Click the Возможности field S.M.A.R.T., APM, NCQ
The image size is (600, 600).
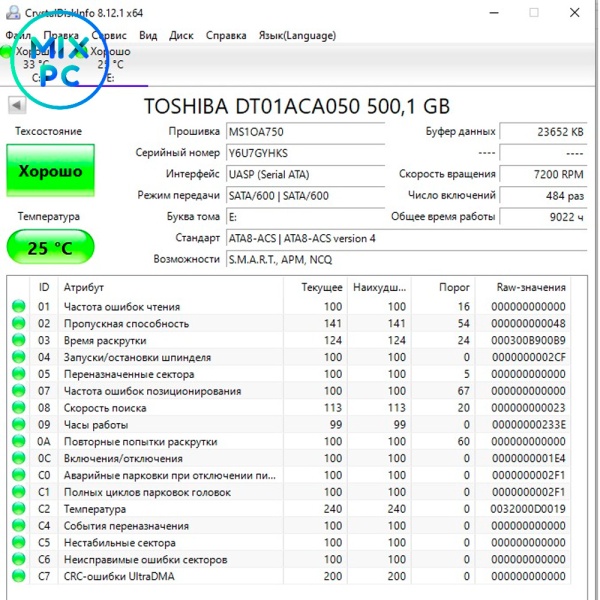pos(406,260)
